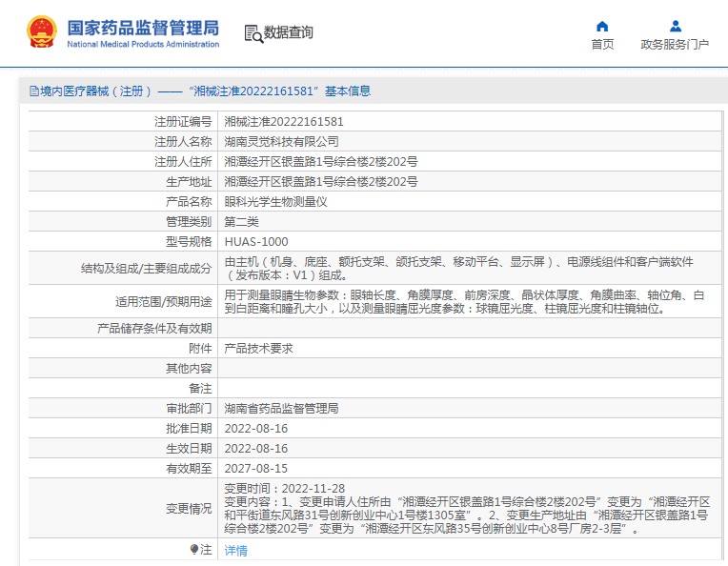Click the 注册人名称 row label

tap(183, 142)
